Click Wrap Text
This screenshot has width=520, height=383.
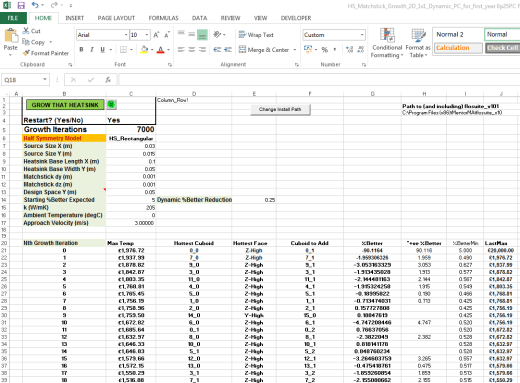[x=256, y=35]
